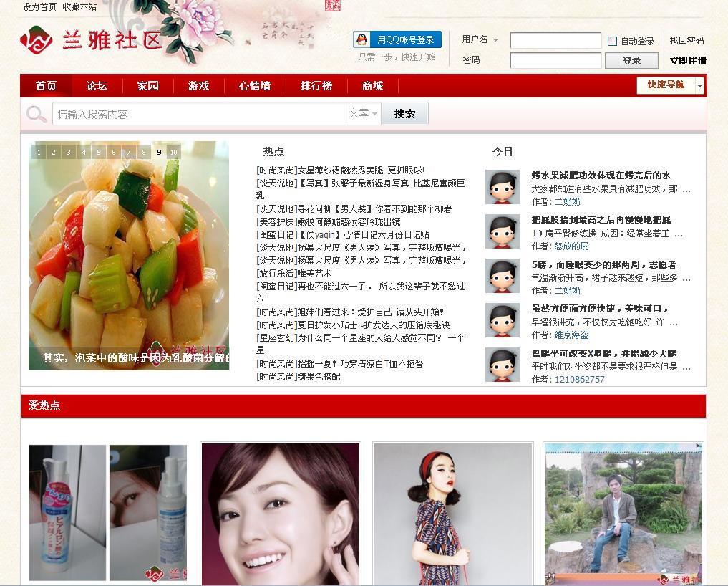Enable the 自动登录 checkbox
Viewport: 728px width, 586px height.
click(x=612, y=41)
